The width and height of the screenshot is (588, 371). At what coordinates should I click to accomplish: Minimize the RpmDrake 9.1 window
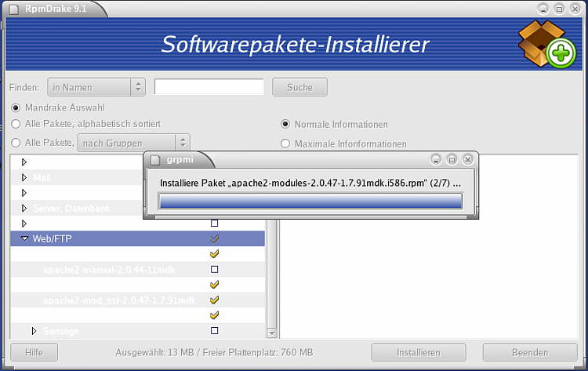(543, 9)
